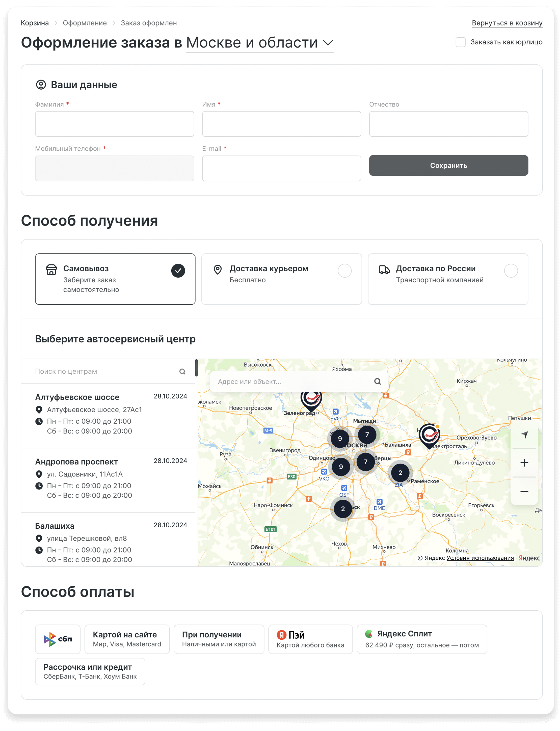The height and width of the screenshot is (731, 560).
Task: Select 'Доставка по России' radio option
Action: coord(511,271)
